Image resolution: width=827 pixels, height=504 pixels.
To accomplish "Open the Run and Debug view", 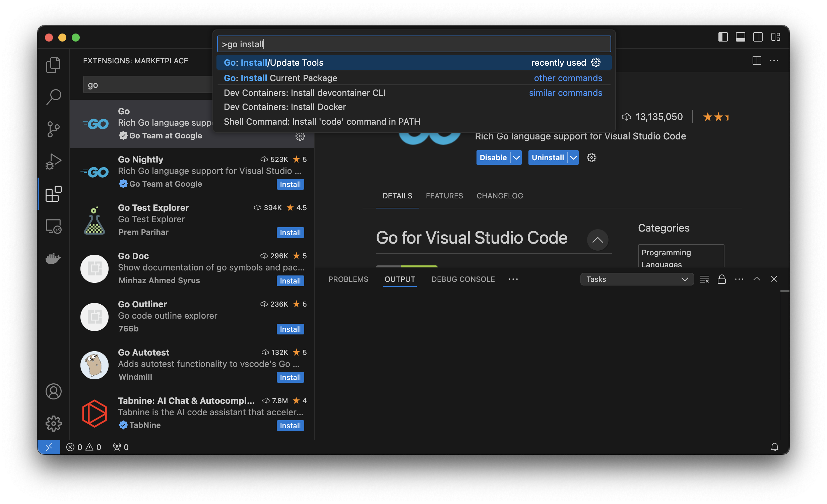I will tap(53, 161).
